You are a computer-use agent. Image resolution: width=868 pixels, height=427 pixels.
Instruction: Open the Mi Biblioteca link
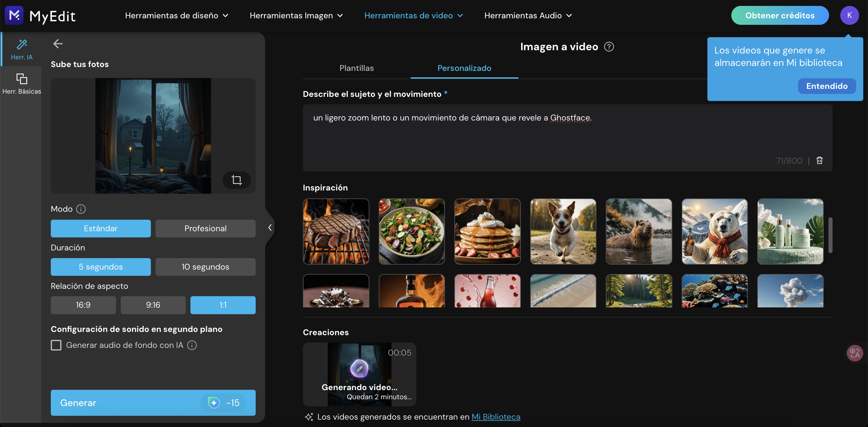(x=496, y=417)
